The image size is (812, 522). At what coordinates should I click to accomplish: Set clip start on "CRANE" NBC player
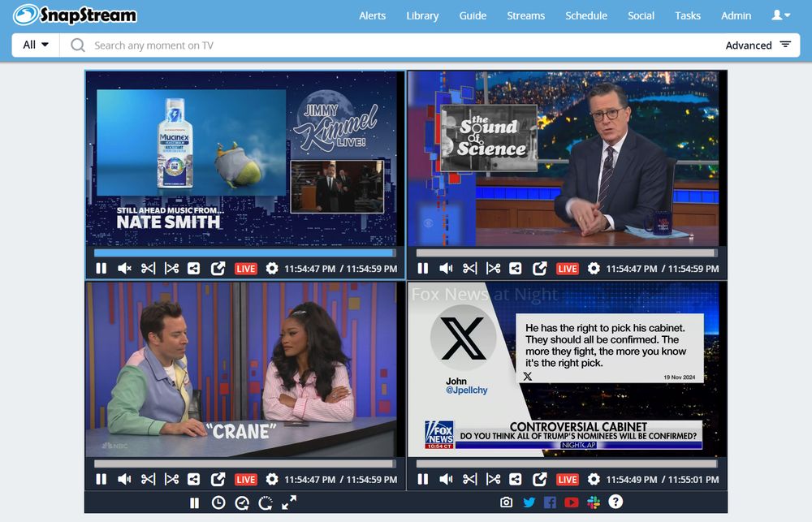148,479
